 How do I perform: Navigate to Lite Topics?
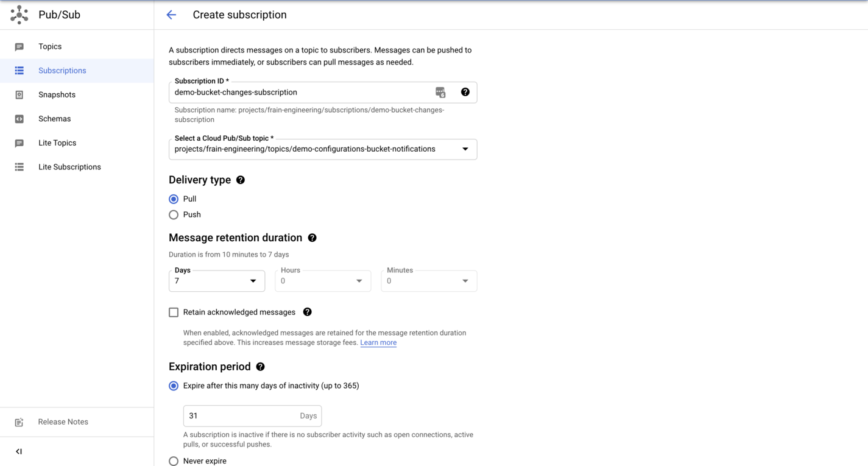(57, 143)
